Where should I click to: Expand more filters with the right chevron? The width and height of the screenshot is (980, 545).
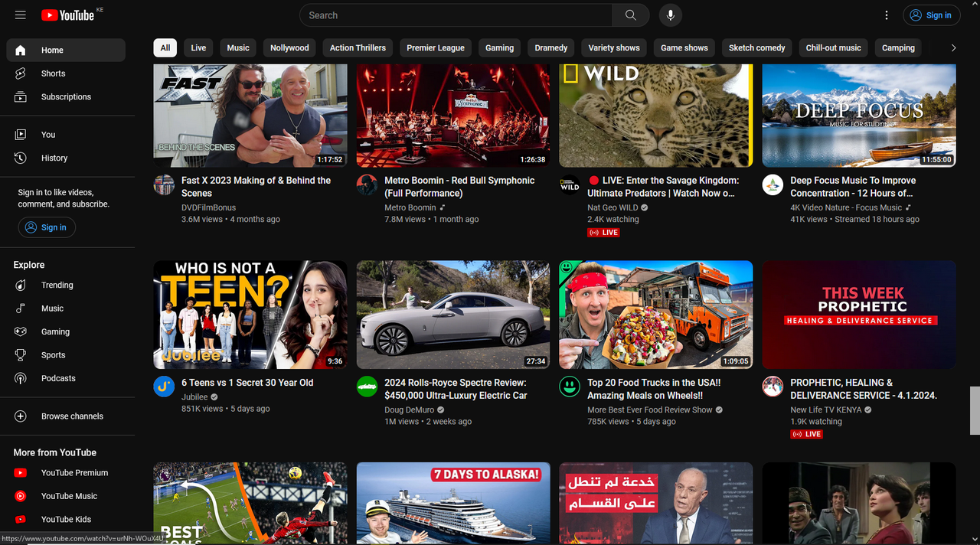[953, 47]
